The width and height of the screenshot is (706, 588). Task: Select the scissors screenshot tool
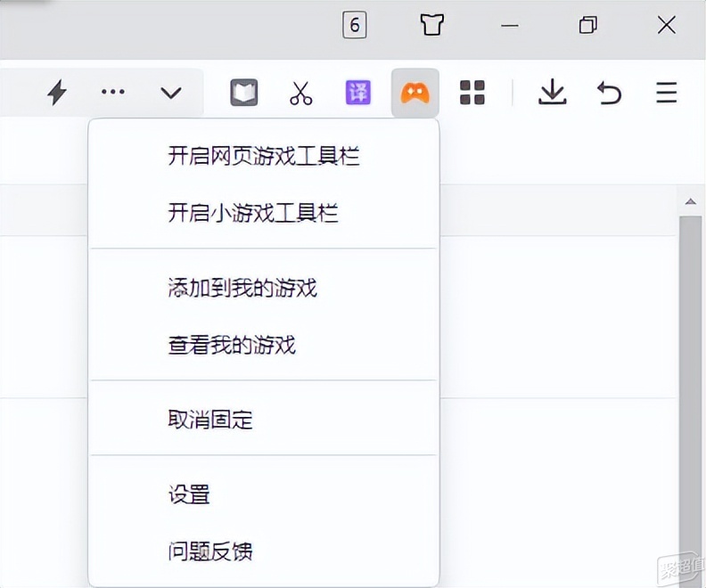pos(300,94)
